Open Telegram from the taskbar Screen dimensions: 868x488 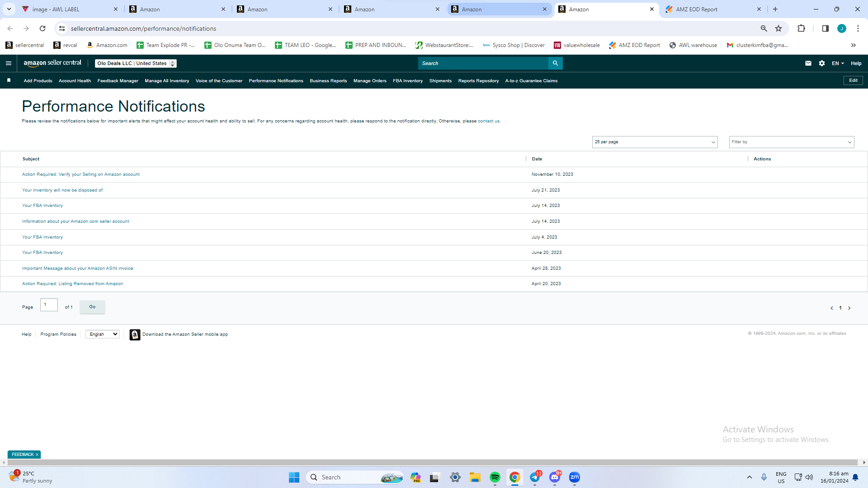pyautogui.click(x=535, y=477)
